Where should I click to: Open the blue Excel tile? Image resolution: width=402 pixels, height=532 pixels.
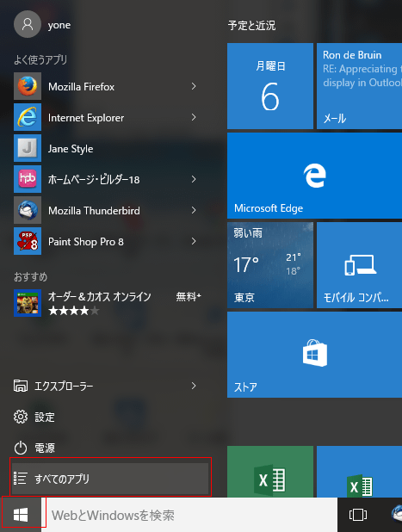359,472
